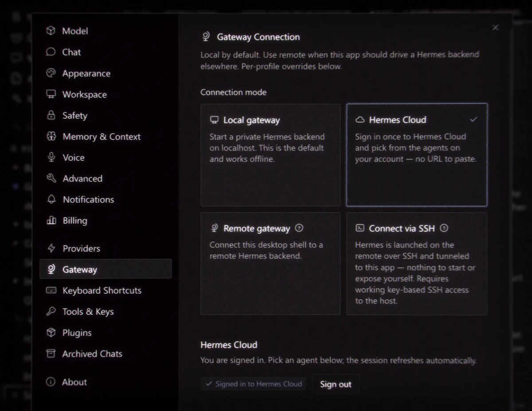This screenshot has height=411, width=532.
Task: Click the Workspace monitor icon
Action: tap(51, 94)
